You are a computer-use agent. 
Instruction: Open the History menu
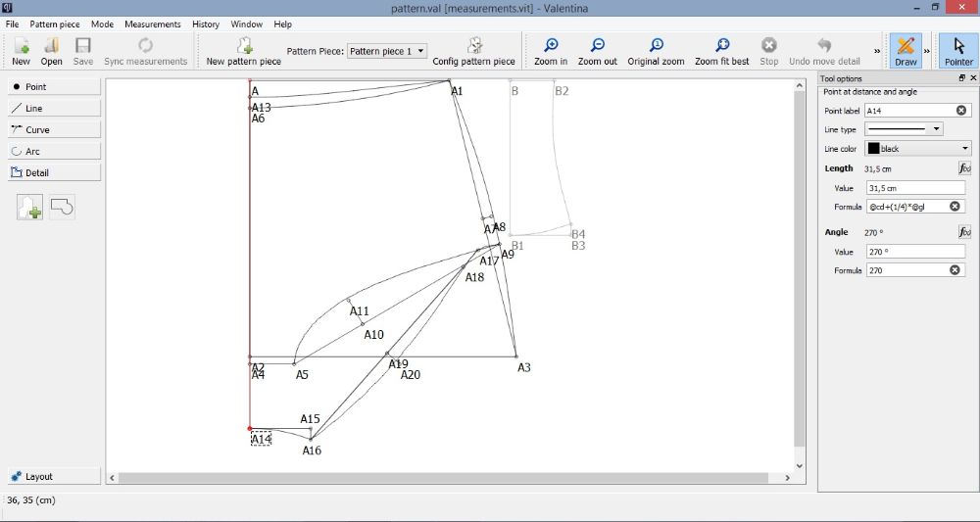[x=206, y=24]
